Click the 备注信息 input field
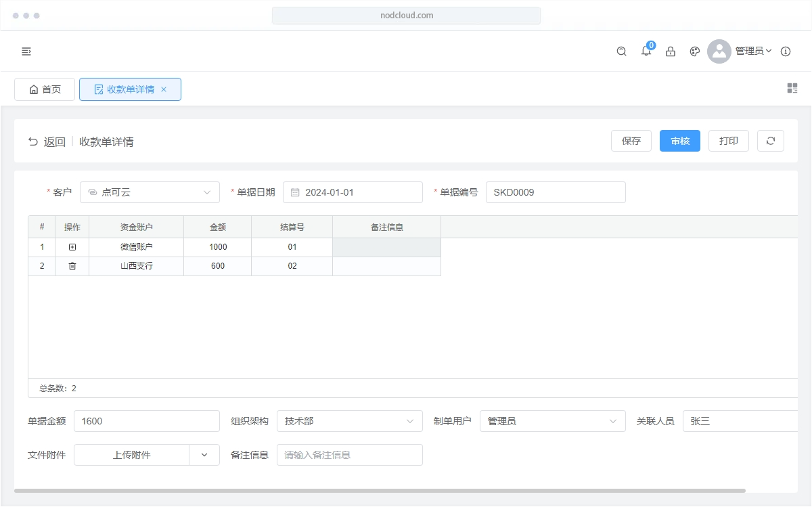This screenshot has height=507, width=812. (349, 455)
